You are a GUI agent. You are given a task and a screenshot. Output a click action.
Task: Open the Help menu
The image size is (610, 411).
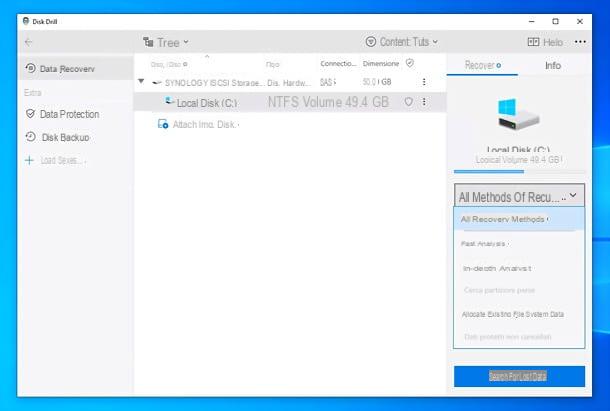pos(545,42)
